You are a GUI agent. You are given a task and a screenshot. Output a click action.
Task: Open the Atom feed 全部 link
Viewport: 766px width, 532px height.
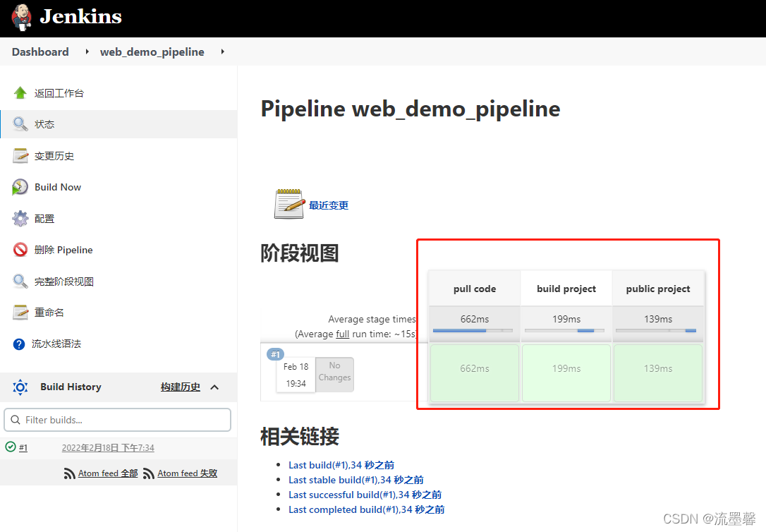point(108,473)
